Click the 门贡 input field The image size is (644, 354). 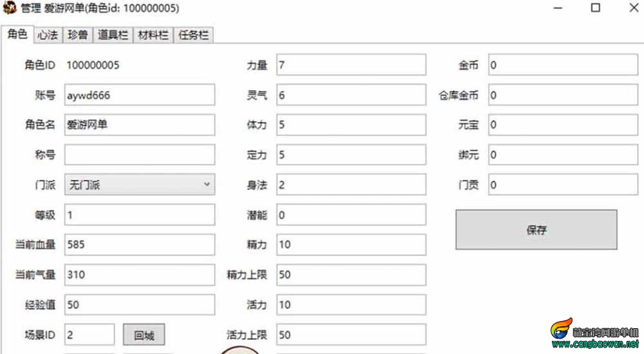coord(563,184)
